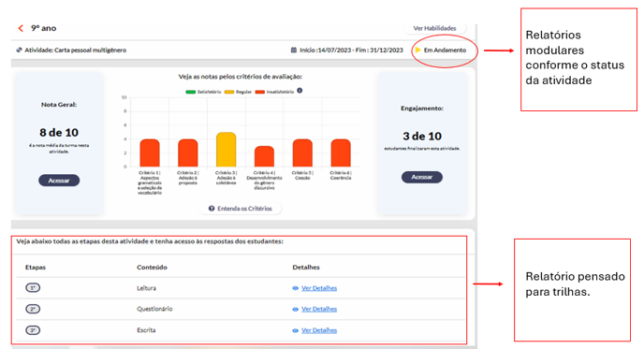Go back using the arrow beside 9º ano
644x349 pixels.
tap(21, 28)
